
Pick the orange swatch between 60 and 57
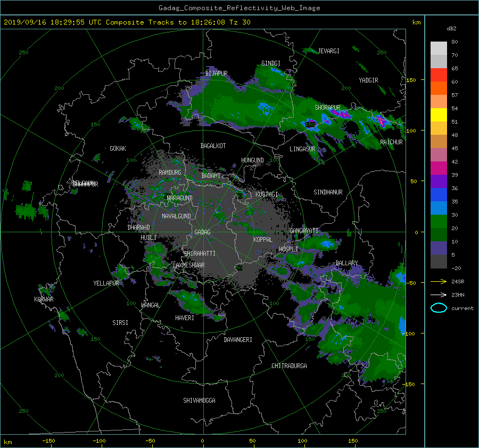coord(439,88)
